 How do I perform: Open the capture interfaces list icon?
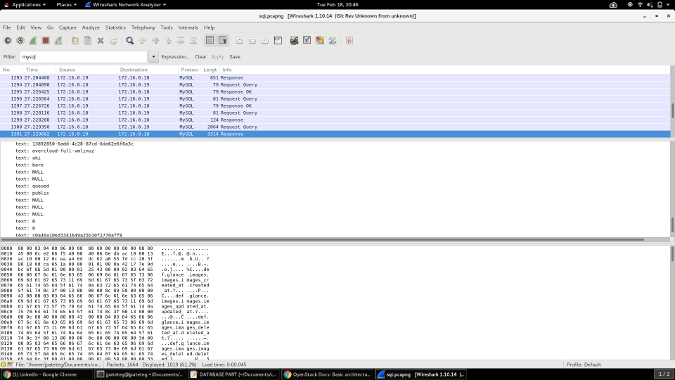point(8,40)
